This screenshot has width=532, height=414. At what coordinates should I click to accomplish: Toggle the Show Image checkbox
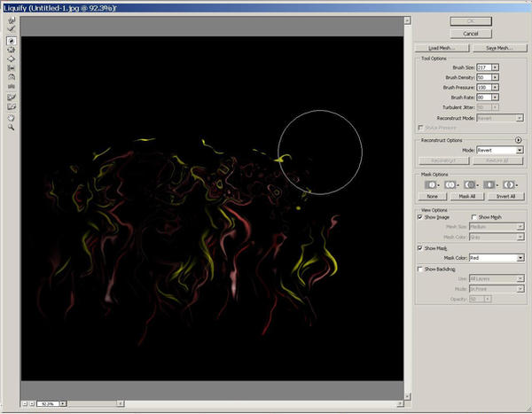click(420, 217)
